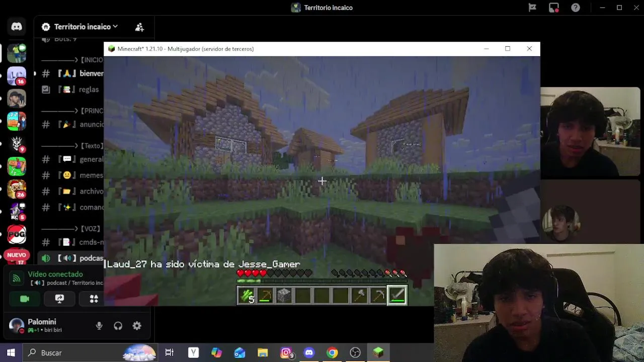This screenshot has height=362, width=644.
Task: Collapse the Texto channel category
Action: 72,146
